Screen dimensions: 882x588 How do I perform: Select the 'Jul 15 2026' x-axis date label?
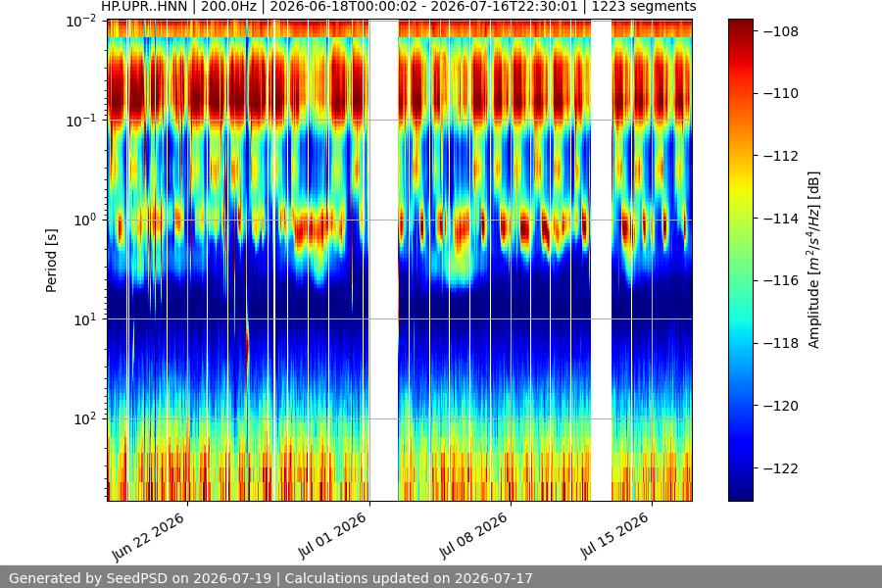point(614,536)
